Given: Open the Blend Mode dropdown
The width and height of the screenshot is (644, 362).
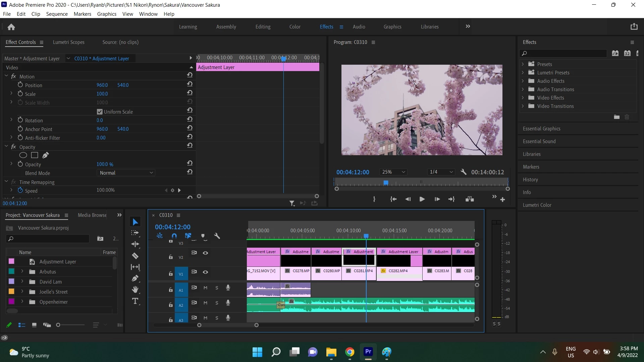Looking at the screenshot, I should [126, 173].
